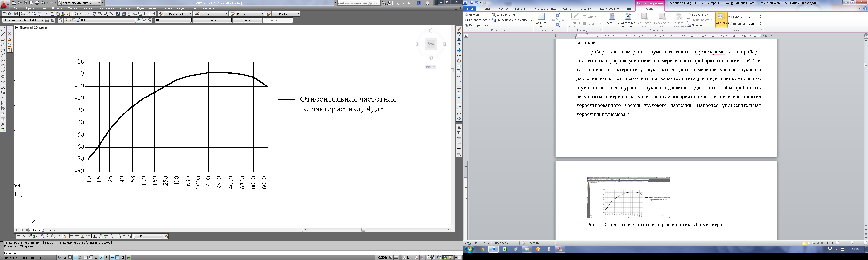868x260 pixels.
Task: Switch to the Лист1 layout tab
Action: click(49, 230)
